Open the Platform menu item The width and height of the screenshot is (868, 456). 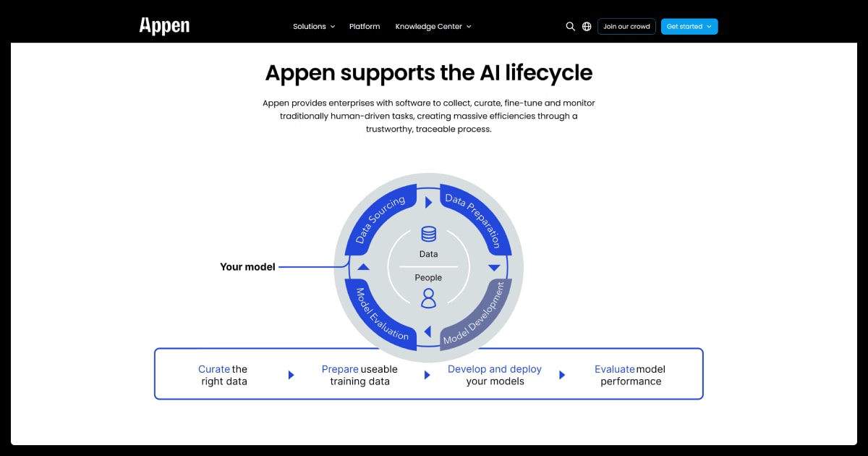point(365,27)
